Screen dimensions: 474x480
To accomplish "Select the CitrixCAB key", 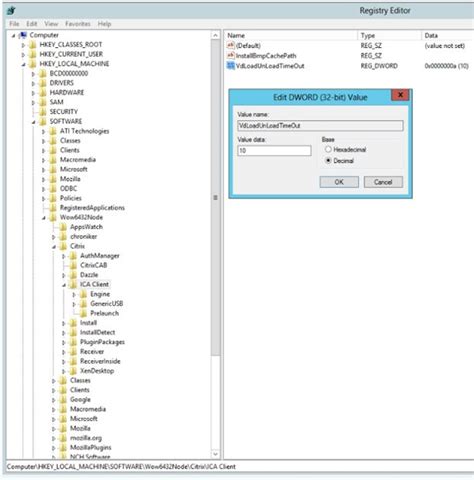I will [94, 265].
